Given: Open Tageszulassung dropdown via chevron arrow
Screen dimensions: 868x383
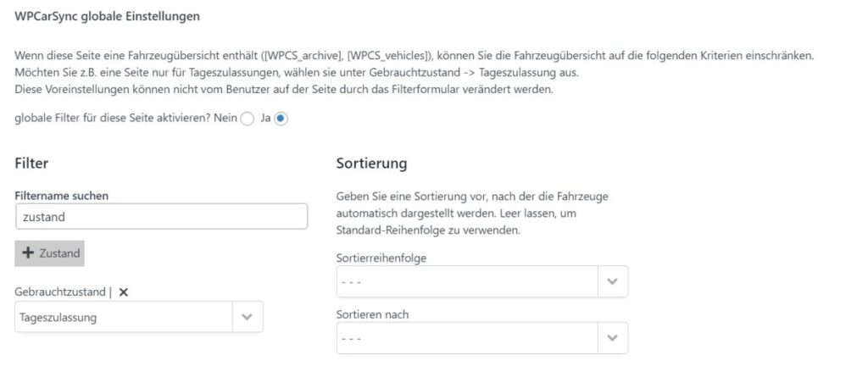Looking at the screenshot, I should click(x=247, y=317).
